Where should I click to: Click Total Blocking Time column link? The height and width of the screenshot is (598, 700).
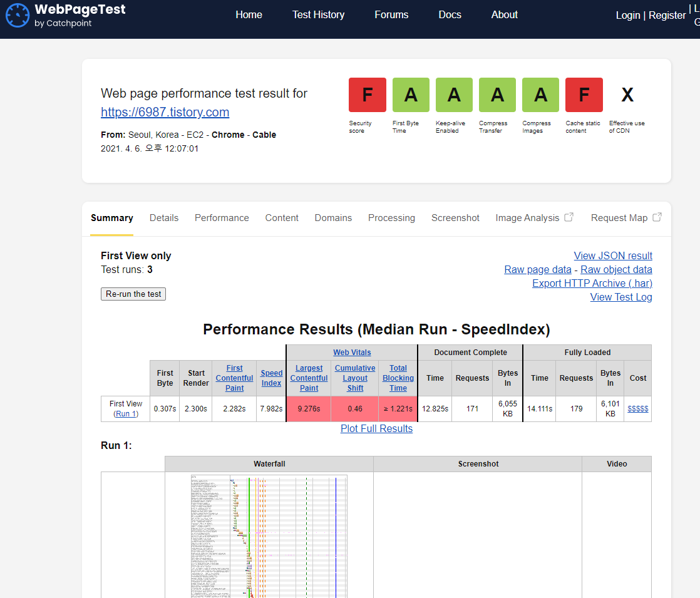(398, 378)
